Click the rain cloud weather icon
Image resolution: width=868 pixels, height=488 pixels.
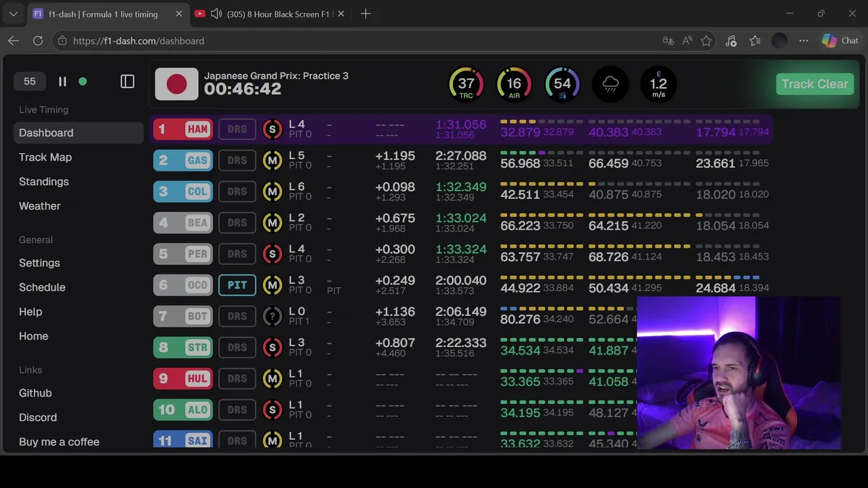tap(610, 84)
